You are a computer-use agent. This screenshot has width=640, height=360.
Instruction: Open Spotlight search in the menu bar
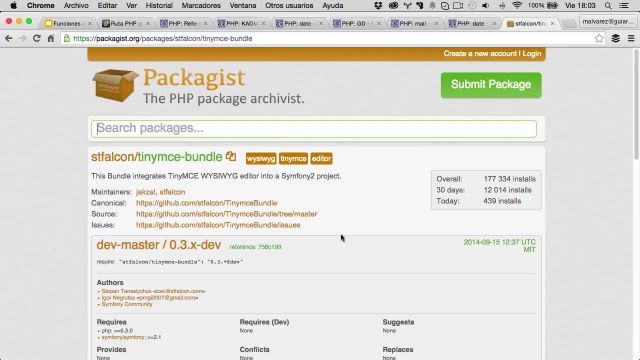click(608, 6)
